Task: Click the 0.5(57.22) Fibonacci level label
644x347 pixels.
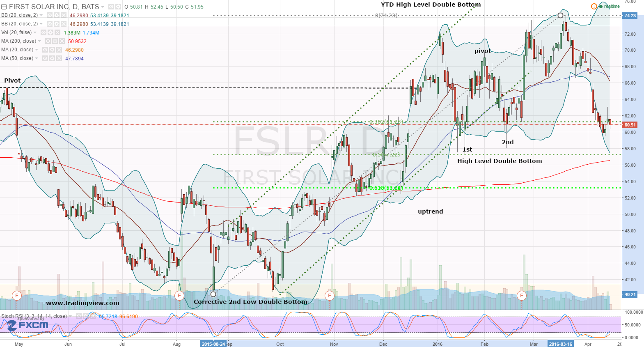Action: pos(386,155)
